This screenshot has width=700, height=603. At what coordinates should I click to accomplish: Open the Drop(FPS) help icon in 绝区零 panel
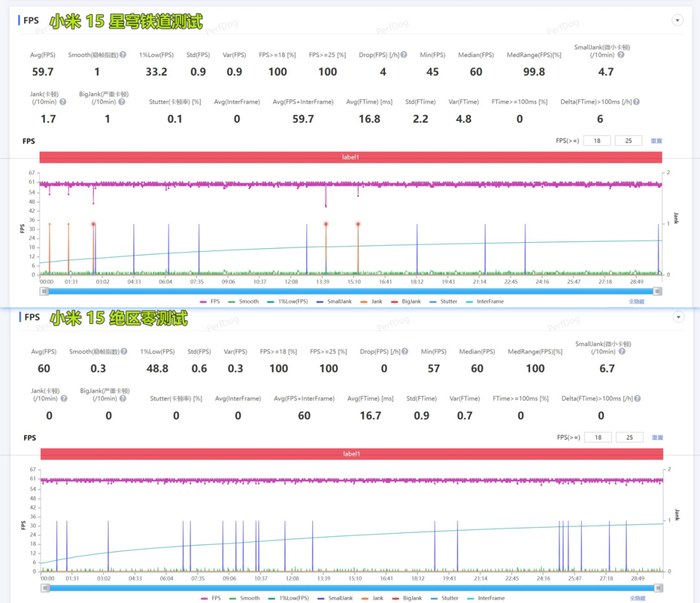pos(405,352)
